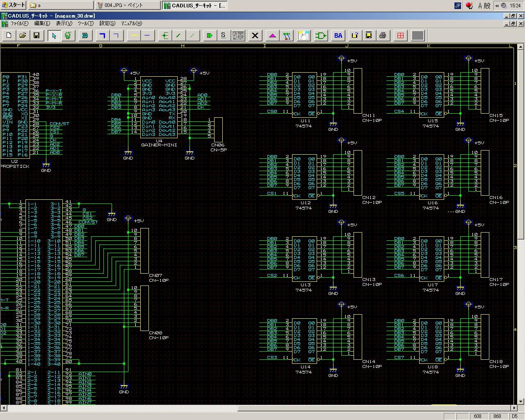Open a drawing with the folder icon

pos(23,36)
